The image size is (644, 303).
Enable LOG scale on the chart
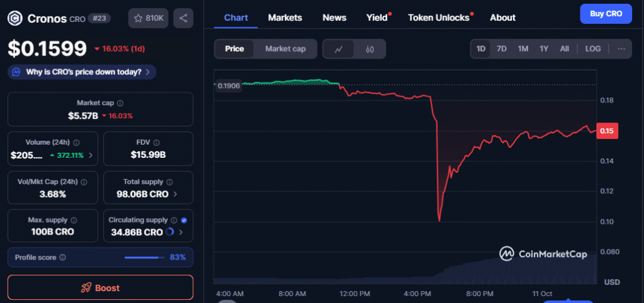coord(592,49)
